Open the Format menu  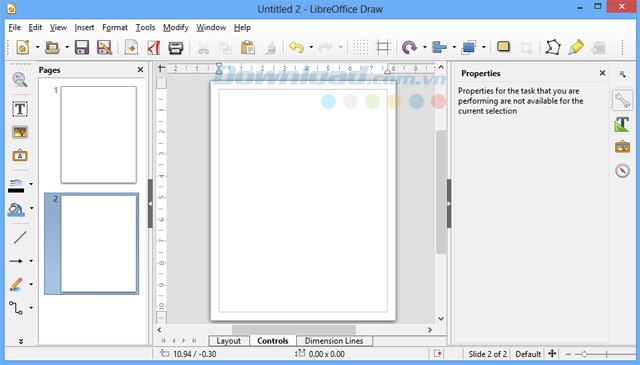[x=115, y=27]
